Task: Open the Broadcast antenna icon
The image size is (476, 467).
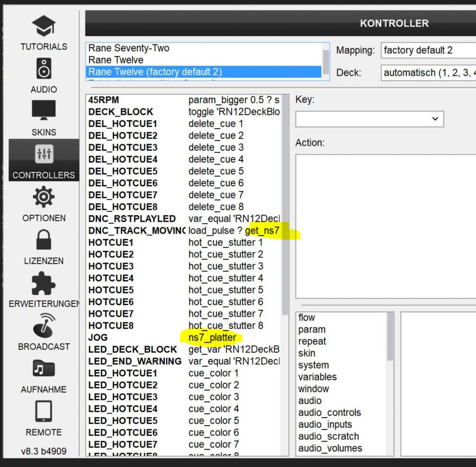Action: [x=44, y=326]
